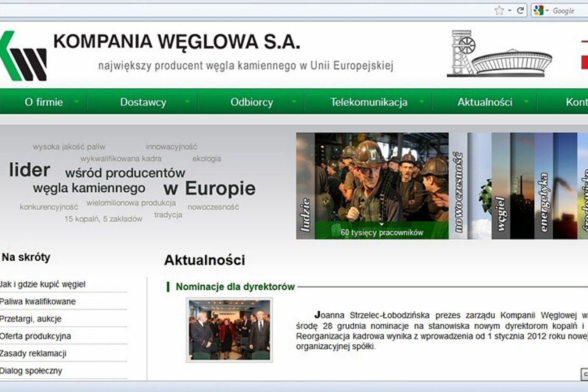Open the search engine selection dropdown
The height and width of the screenshot is (392, 588).
pyautogui.click(x=546, y=11)
